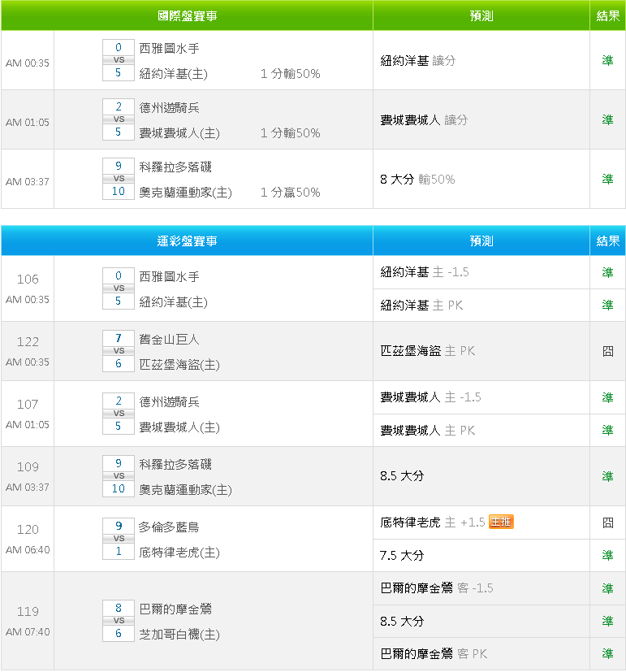Click 準 result for 7.5 大分
The height and width of the screenshot is (672, 626).
pos(607,555)
